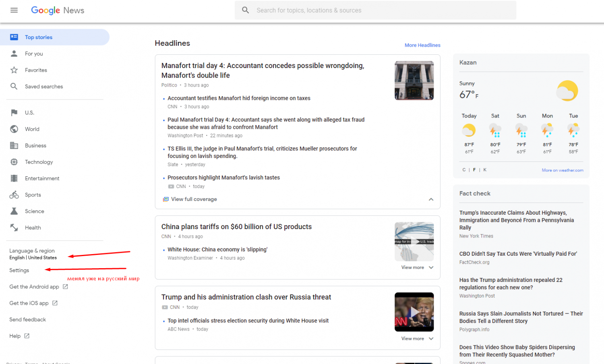The image size is (604, 364).
Task: Open Language & region settings
Action: [33, 254]
